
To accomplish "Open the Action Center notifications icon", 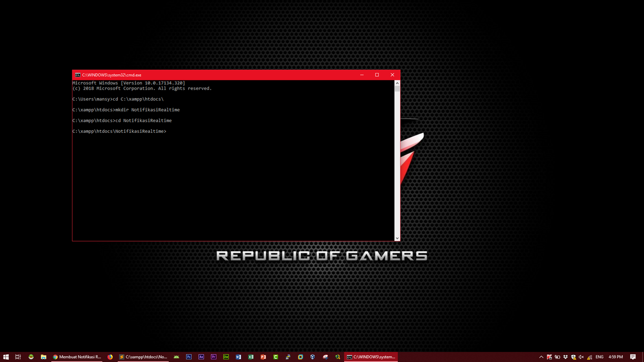I will point(633,357).
